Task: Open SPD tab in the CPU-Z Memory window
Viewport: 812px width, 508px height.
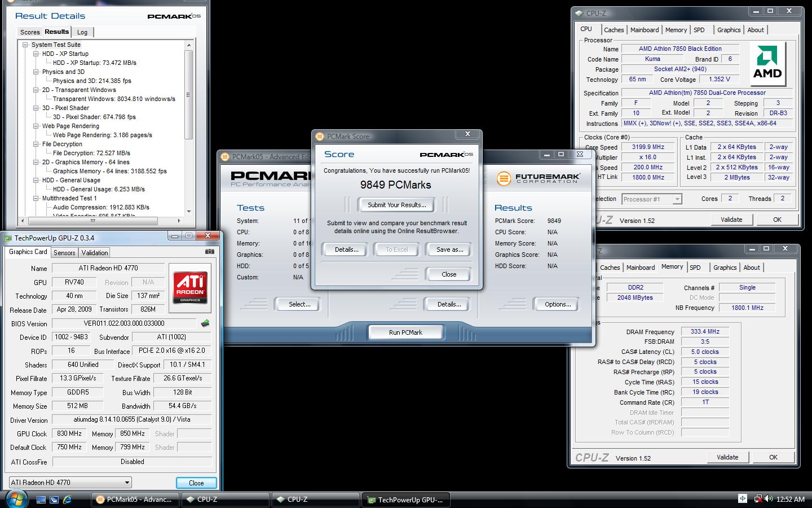Action: coord(695,268)
